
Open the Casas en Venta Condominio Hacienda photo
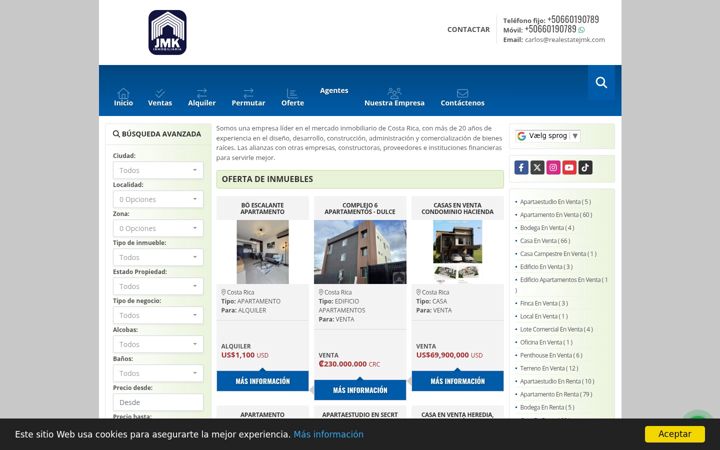click(458, 252)
